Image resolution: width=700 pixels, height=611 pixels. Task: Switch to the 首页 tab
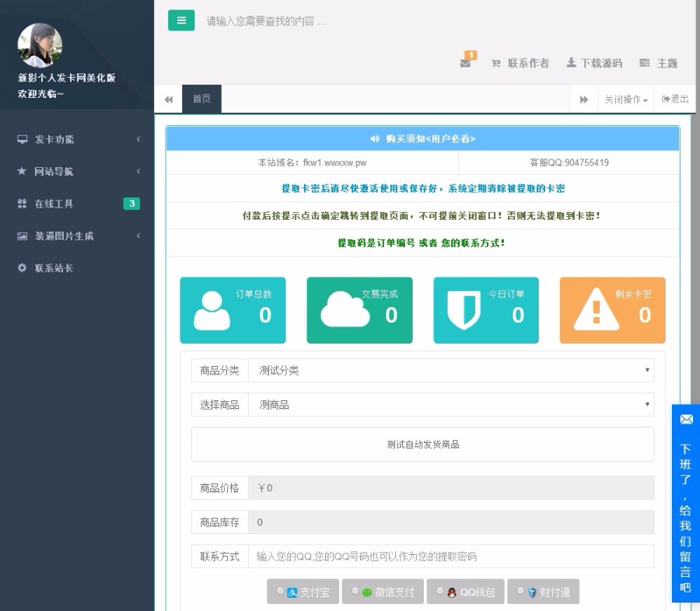[201, 99]
